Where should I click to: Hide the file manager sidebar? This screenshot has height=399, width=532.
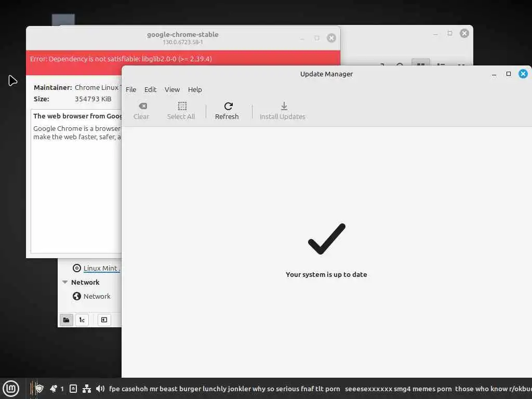pyautogui.click(x=104, y=320)
